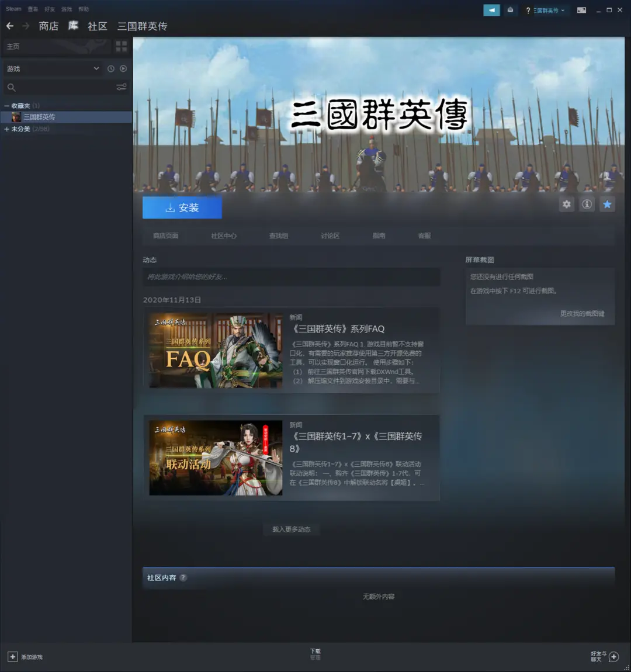Click the add game plus icon
The height and width of the screenshot is (672, 631).
(13, 657)
